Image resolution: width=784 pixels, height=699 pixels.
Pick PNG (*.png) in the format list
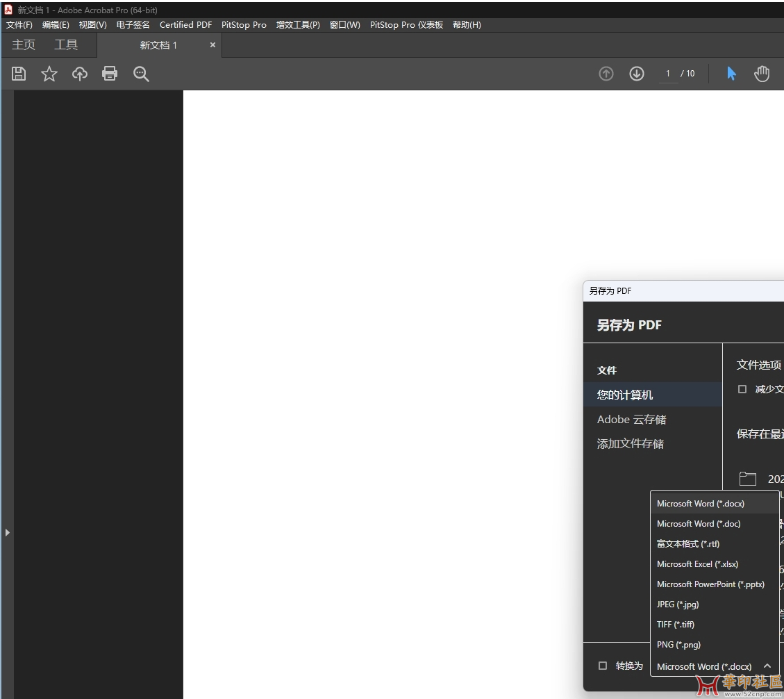pyautogui.click(x=678, y=645)
